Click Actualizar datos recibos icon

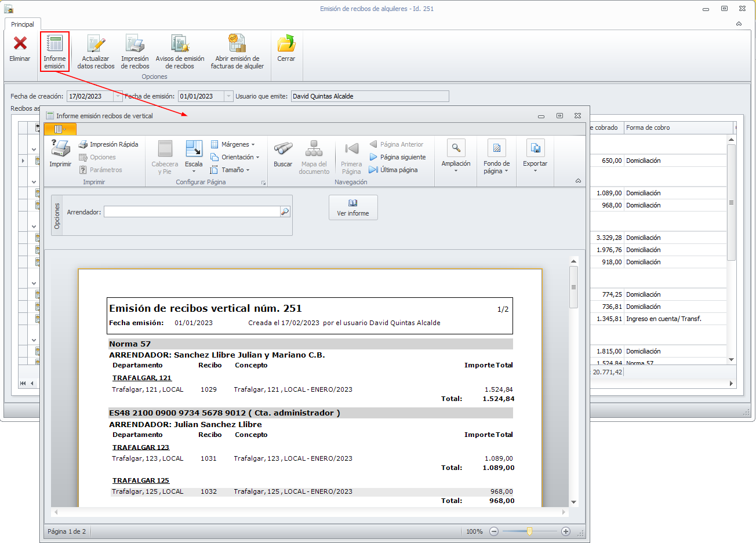pyautogui.click(x=96, y=45)
